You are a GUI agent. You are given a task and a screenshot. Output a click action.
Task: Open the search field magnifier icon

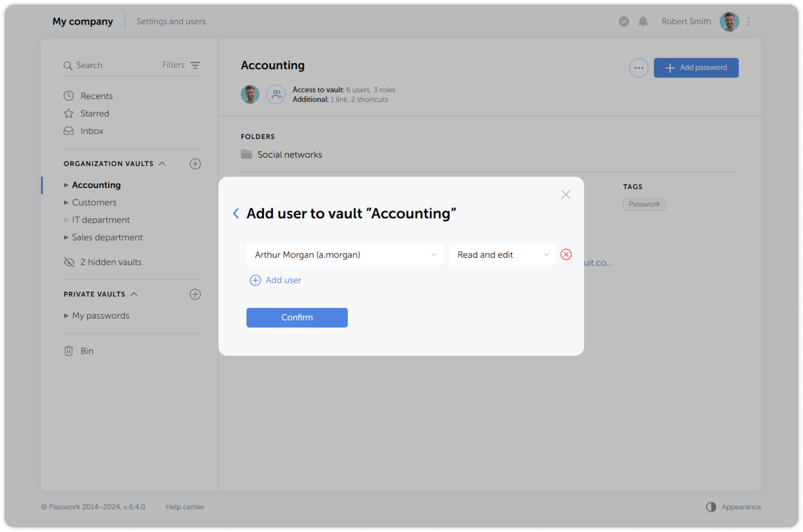[x=68, y=65]
